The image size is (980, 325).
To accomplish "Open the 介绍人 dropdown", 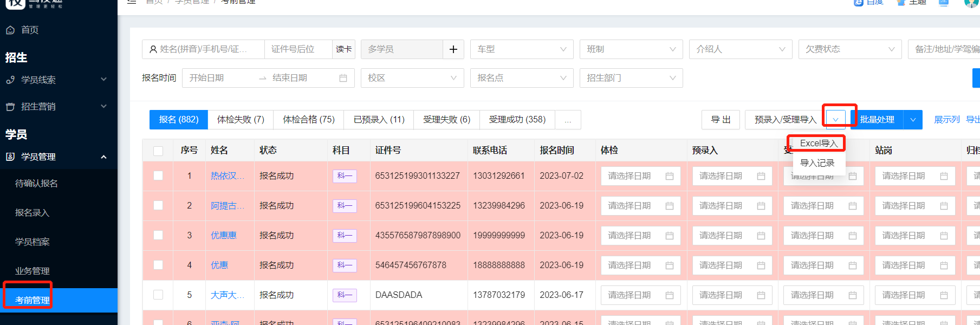I will click(x=741, y=49).
